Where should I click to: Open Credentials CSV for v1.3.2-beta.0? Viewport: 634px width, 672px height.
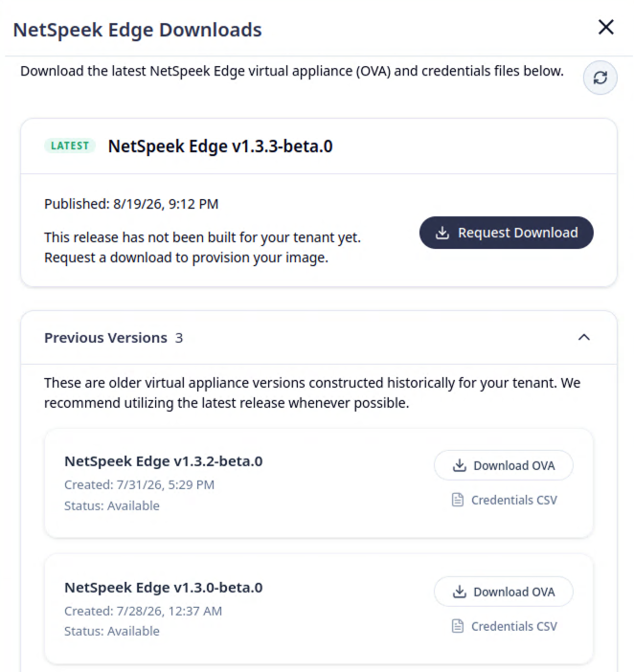tap(505, 500)
